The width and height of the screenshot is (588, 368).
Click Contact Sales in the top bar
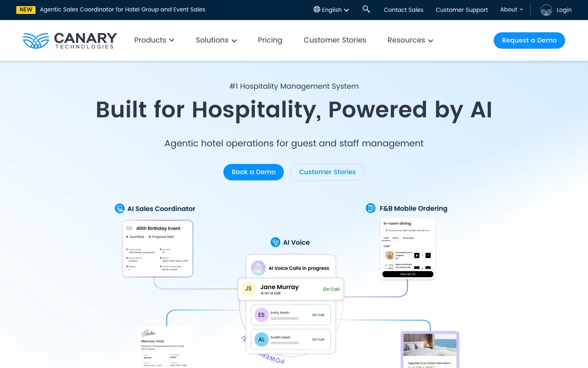pyautogui.click(x=403, y=10)
